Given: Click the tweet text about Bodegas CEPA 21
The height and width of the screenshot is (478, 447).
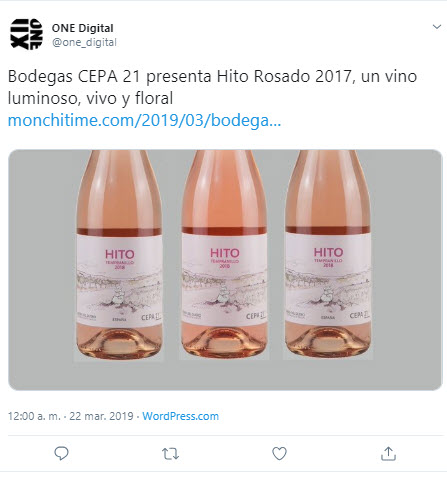Looking at the screenshot, I should [212, 87].
